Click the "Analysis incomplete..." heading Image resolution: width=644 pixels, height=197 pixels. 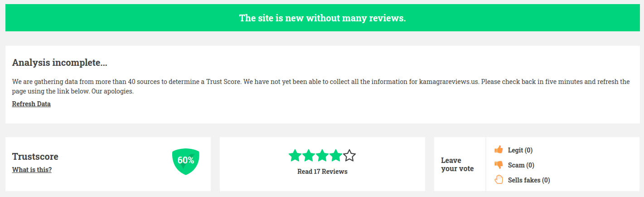pyautogui.click(x=60, y=63)
